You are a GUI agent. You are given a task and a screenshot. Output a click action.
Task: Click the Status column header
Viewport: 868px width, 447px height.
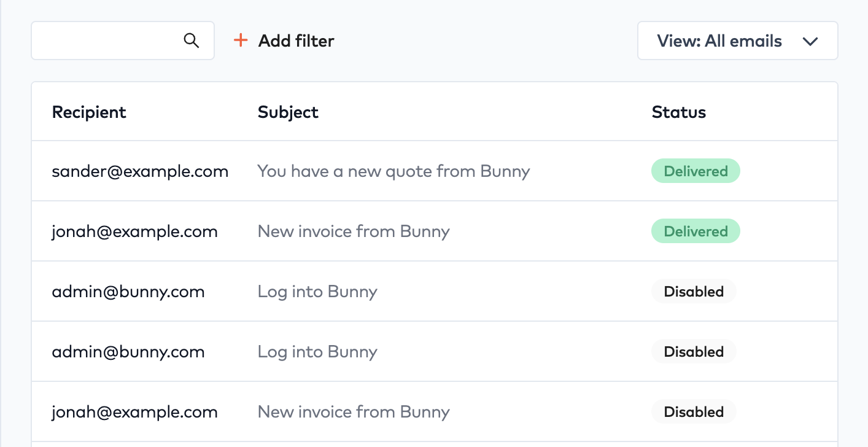678,112
